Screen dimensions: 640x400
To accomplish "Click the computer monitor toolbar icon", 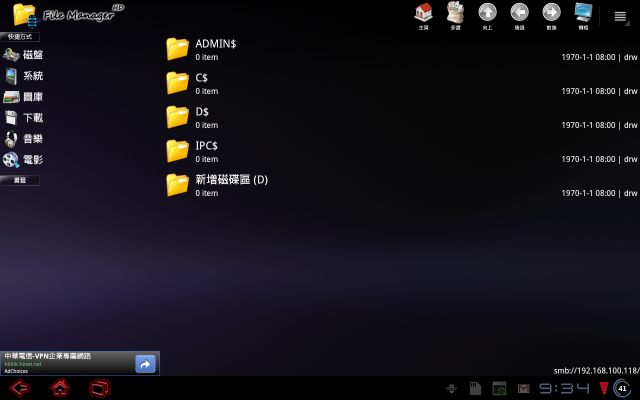I will (x=583, y=16).
